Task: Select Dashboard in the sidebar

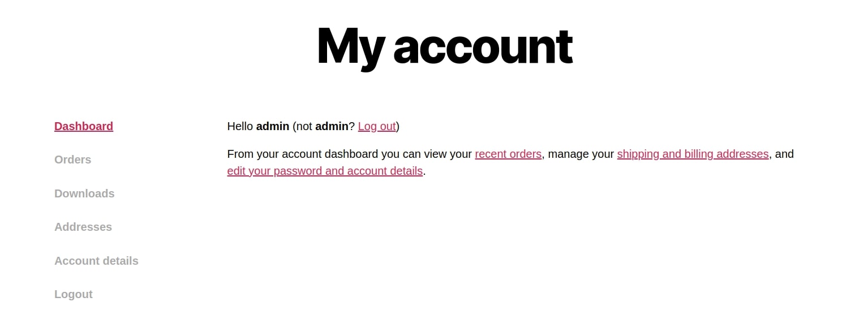Action: click(x=84, y=126)
